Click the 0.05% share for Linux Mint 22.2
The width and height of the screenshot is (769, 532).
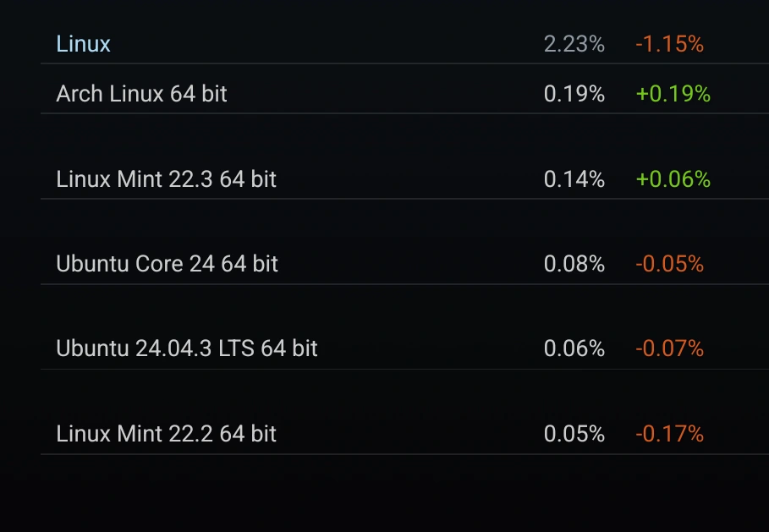[x=574, y=434]
